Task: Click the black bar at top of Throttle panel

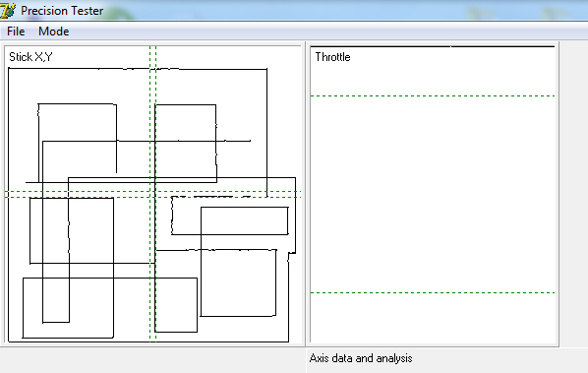Action: click(x=433, y=46)
